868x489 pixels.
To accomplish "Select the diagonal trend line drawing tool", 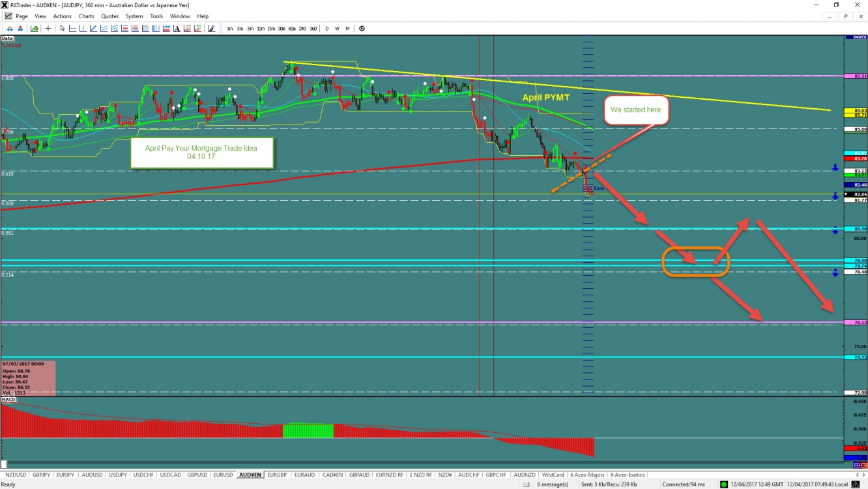I will tap(93, 29).
